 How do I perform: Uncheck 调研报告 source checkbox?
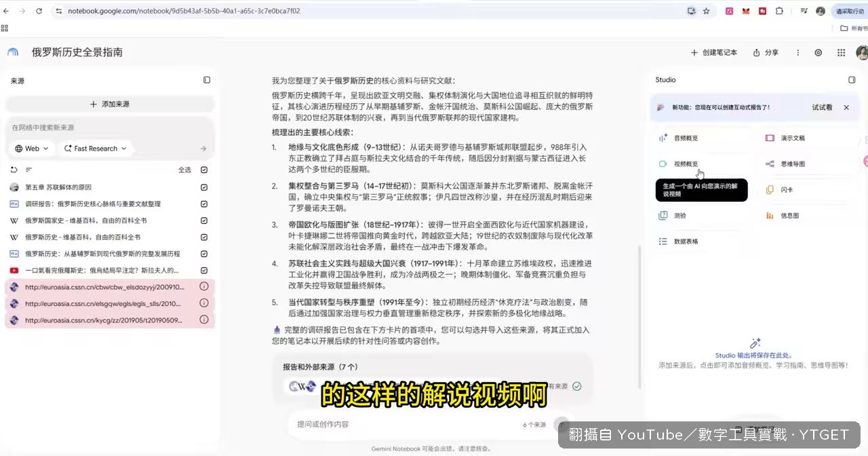(204, 204)
